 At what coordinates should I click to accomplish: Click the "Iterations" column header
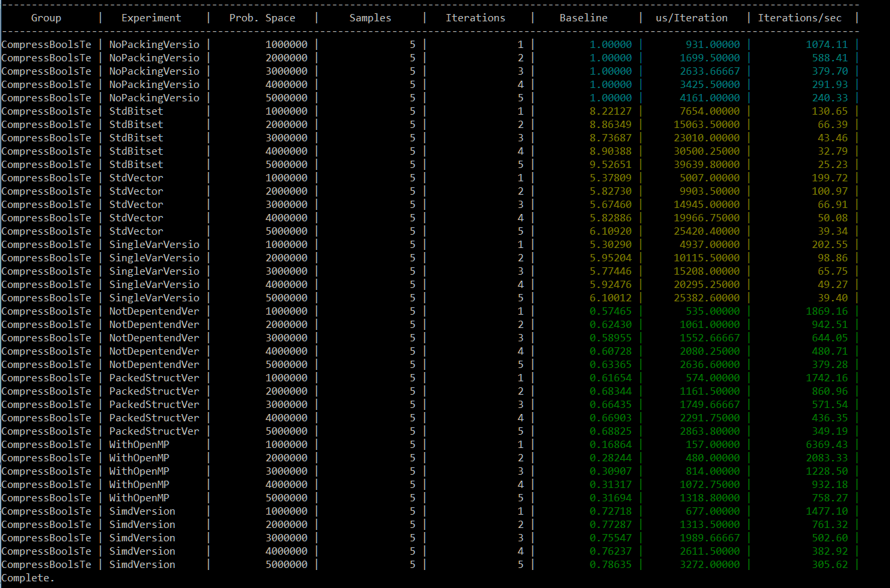pyautogui.click(x=476, y=18)
